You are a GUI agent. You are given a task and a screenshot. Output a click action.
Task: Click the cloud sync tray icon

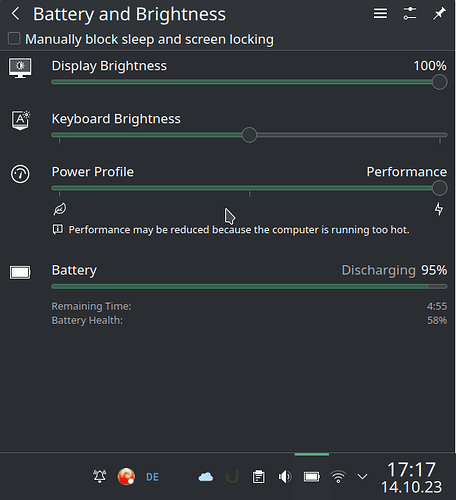[206, 477]
